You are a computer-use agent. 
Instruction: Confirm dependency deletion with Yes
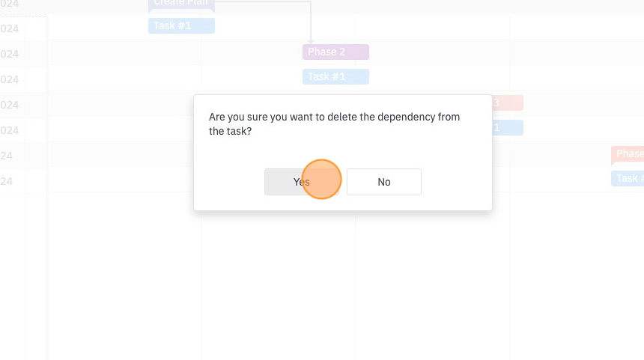[302, 182]
